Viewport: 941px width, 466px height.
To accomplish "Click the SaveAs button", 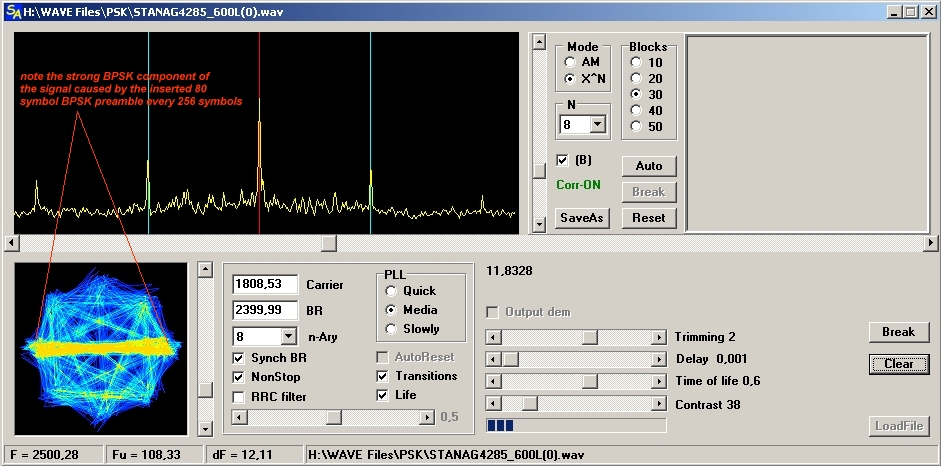I will [x=582, y=218].
